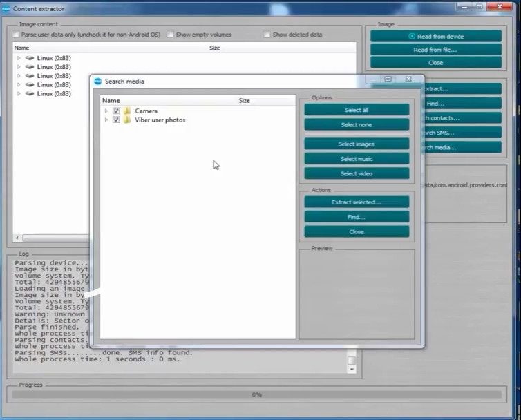Image resolution: width=521 pixels, height=420 pixels.
Task: Click left arrow of Image content scrollbar
Action: tap(17, 238)
